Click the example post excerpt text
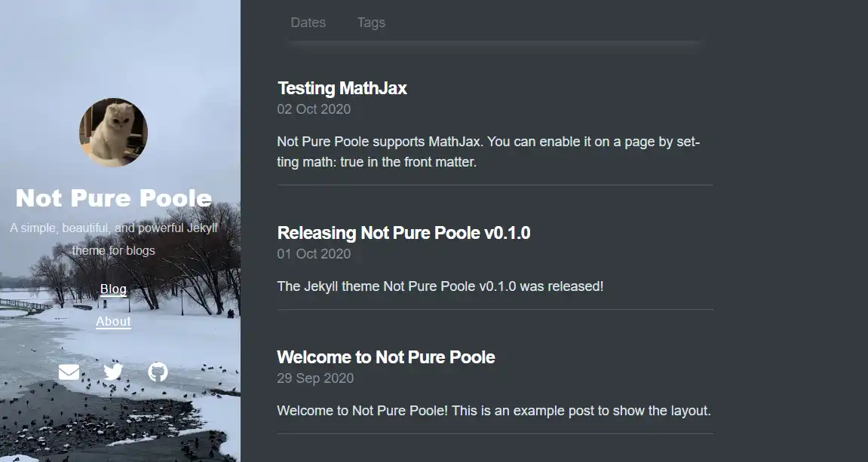This screenshot has width=868, height=462. (493, 411)
